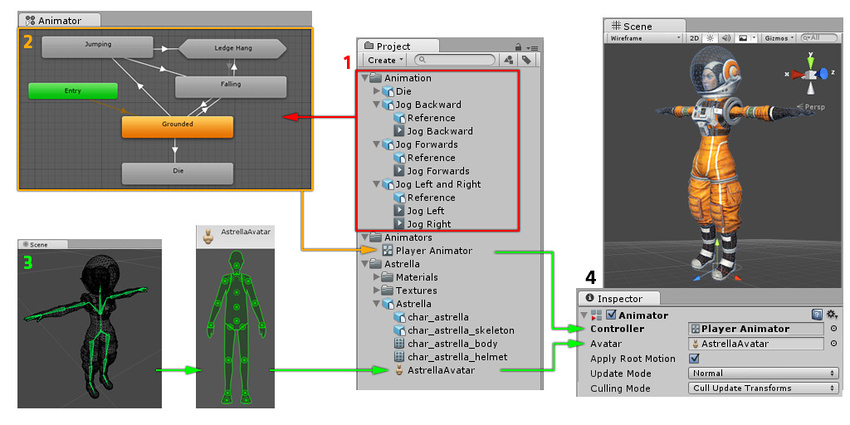Open the Wireframe draw mode dropdown

point(643,37)
